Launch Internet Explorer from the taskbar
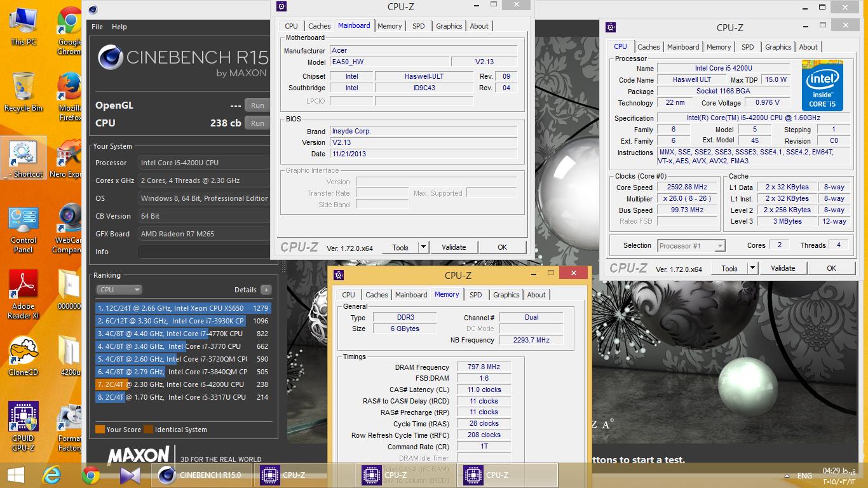868x488 pixels. 51,475
